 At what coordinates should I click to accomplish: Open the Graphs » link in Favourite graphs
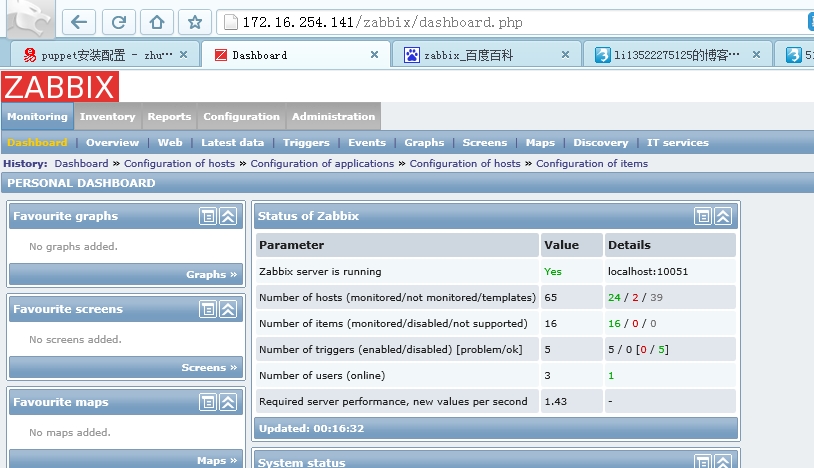(211, 274)
